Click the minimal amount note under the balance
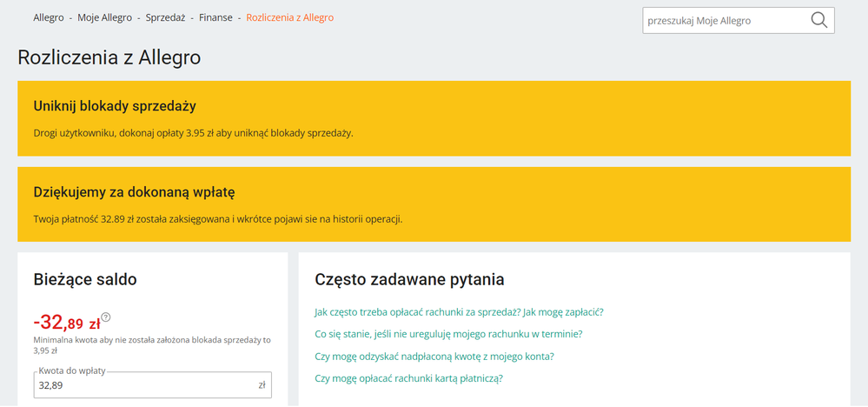Viewport: 868px width, 407px height. coord(152,345)
